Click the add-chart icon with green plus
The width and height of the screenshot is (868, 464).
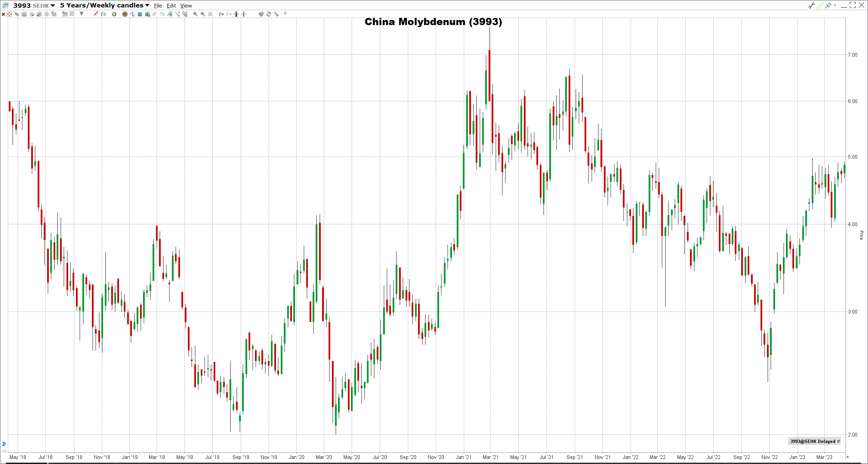pos(54,14)
